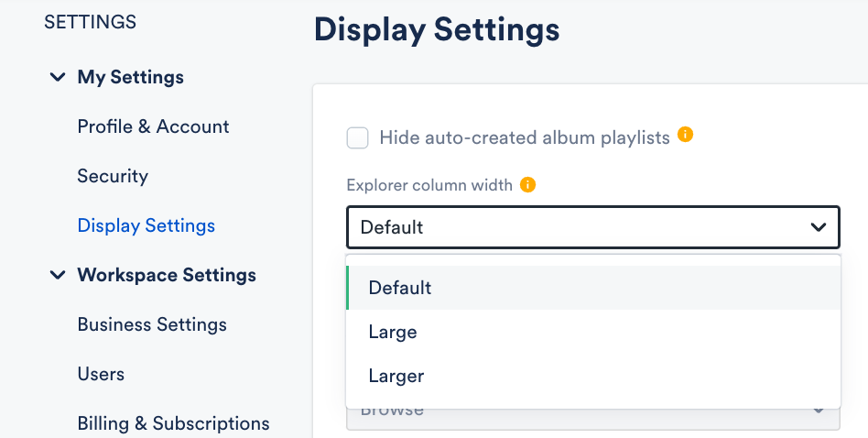Enable Hide auto-created album playlists checkbox

[357, 138]
